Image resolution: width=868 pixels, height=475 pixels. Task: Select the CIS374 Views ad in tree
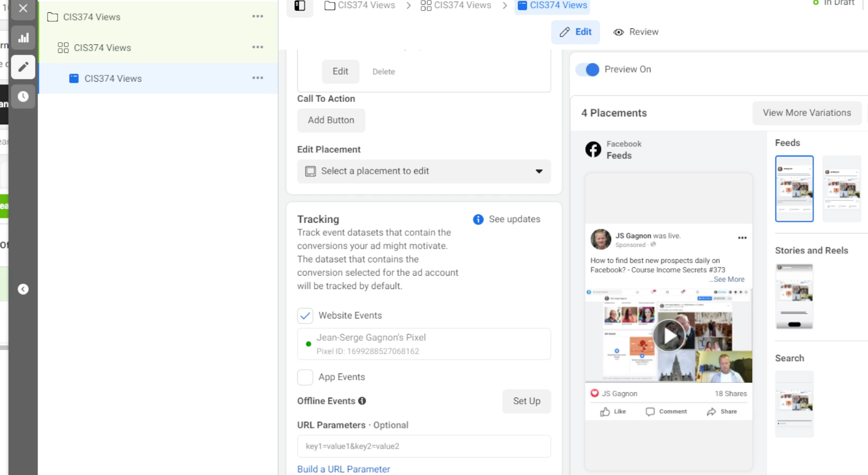tap(113, 79)
